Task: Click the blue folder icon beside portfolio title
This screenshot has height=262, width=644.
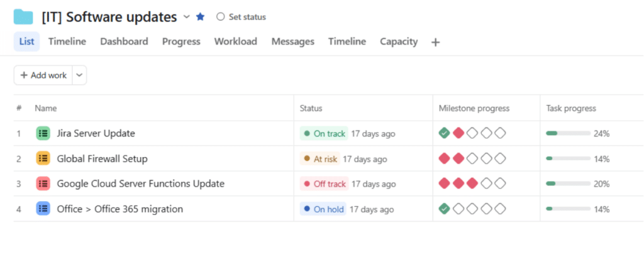Action: 23,17
